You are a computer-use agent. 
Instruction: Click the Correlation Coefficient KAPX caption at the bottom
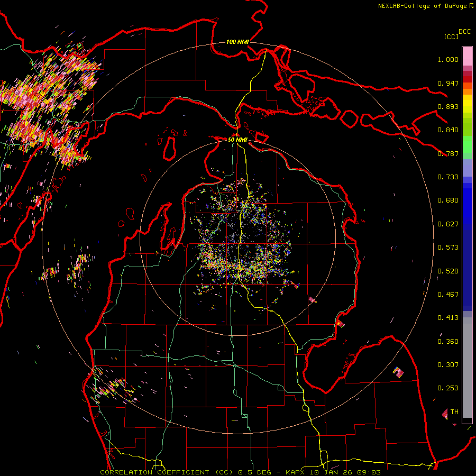tap(240, 472)
